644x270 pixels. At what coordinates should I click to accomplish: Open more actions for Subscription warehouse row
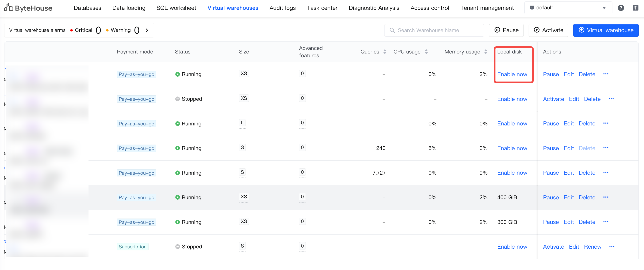(612, 246)
